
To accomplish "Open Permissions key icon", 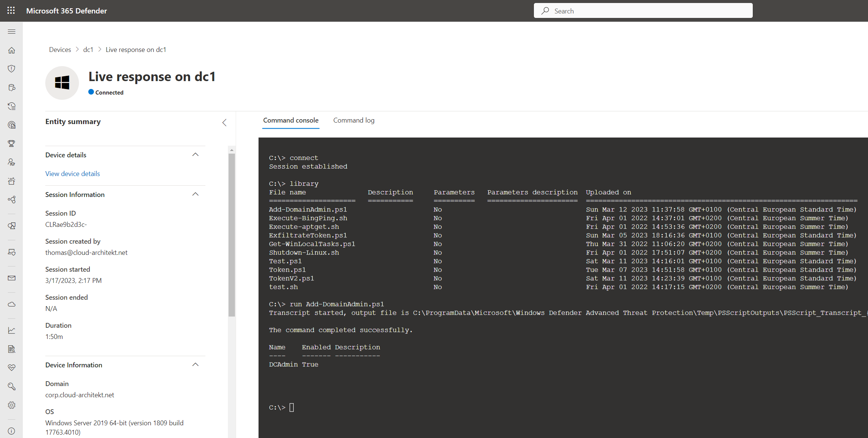I will [x=12, y=386].
